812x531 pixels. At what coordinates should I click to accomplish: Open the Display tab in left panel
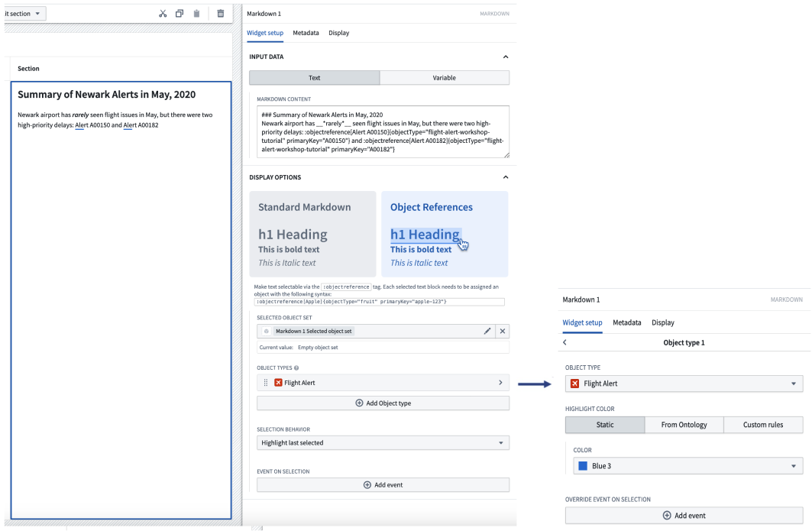(338, 33)
